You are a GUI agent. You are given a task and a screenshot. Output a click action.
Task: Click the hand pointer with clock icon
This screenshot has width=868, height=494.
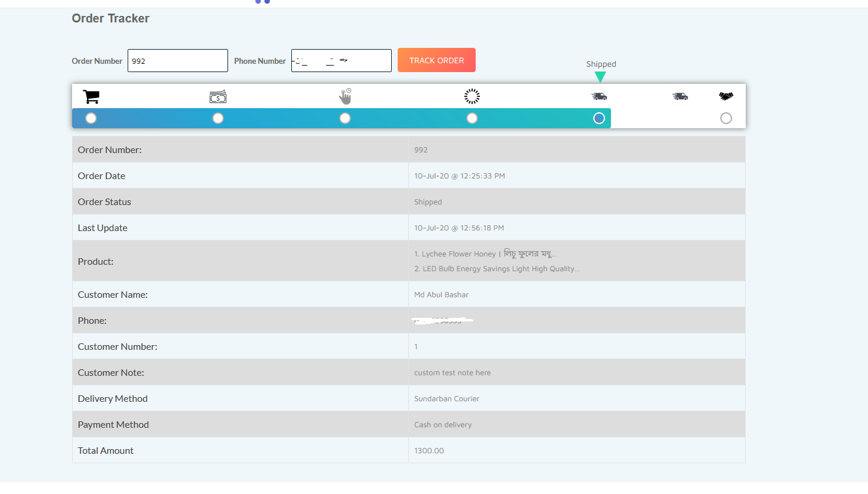(x=345, y=96)
